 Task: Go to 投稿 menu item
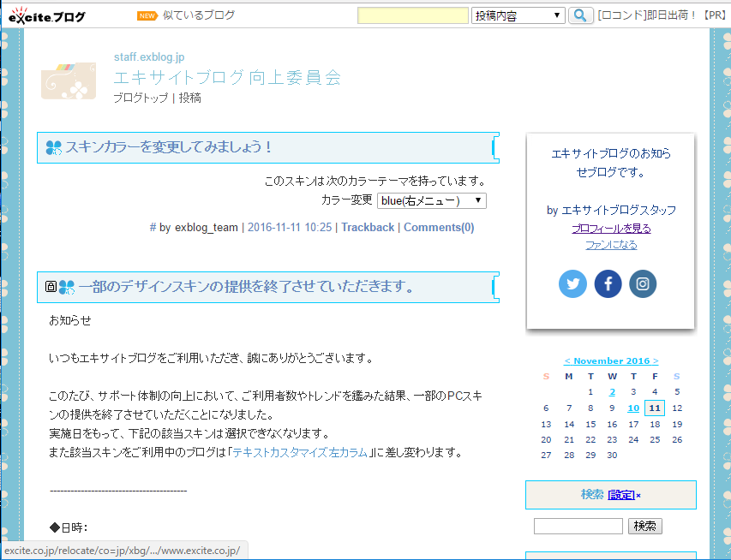click(x=189, y=98)
